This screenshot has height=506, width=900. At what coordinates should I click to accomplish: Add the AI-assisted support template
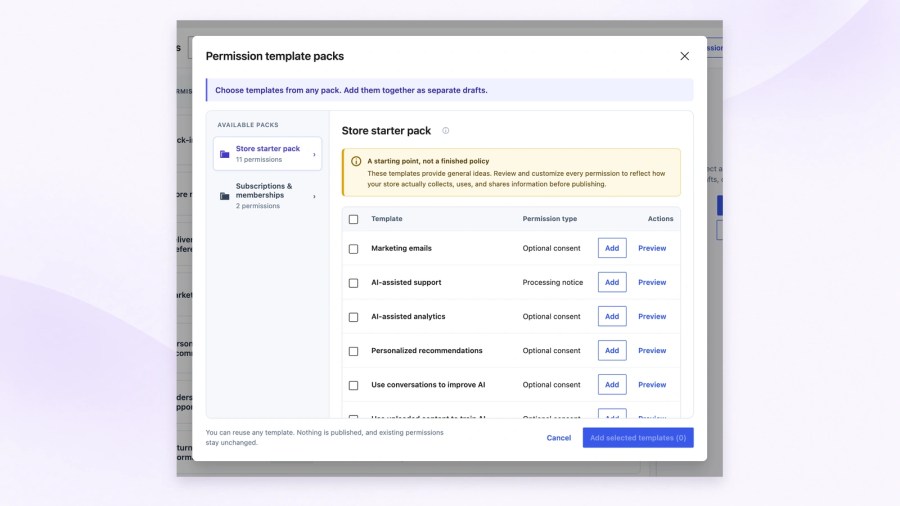tap(612, 282)
